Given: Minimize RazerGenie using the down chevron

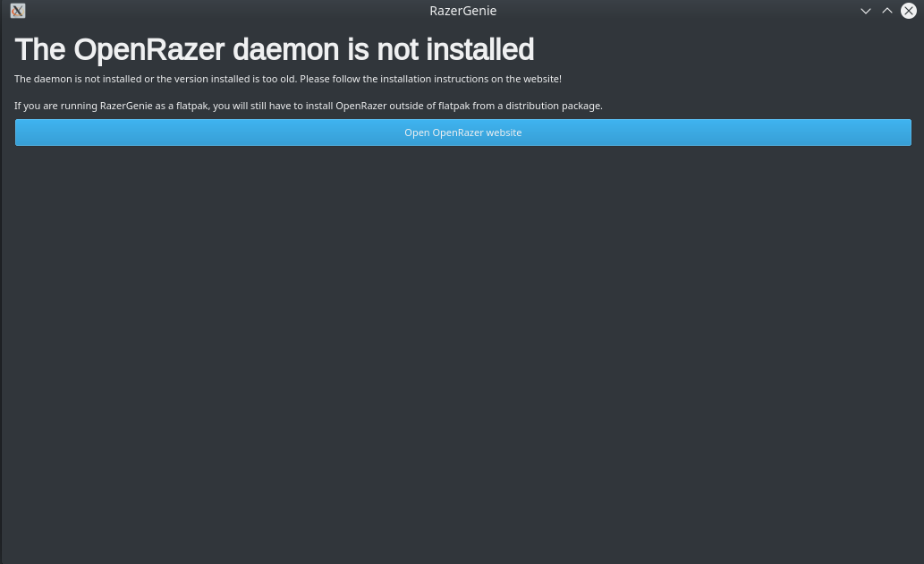Looking at the screenshot, I should tap(865, 11).
